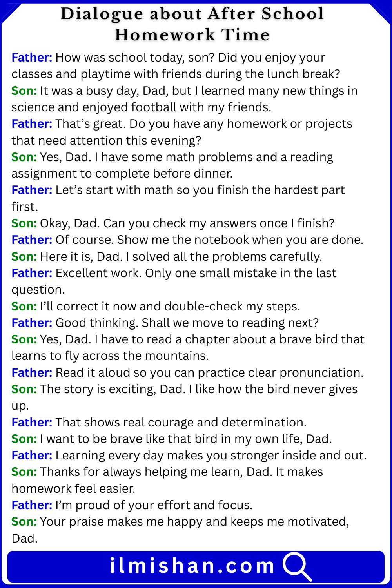
Task: Select "Son:" label before "Yes, Dad. I have some math"
Action: [x=24, y=157]
